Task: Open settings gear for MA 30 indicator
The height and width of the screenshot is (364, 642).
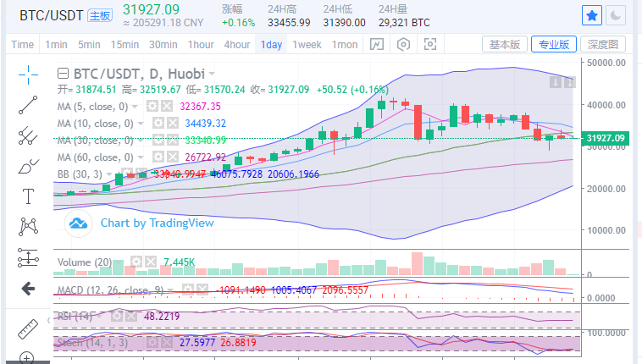Action: pos(158,141)
